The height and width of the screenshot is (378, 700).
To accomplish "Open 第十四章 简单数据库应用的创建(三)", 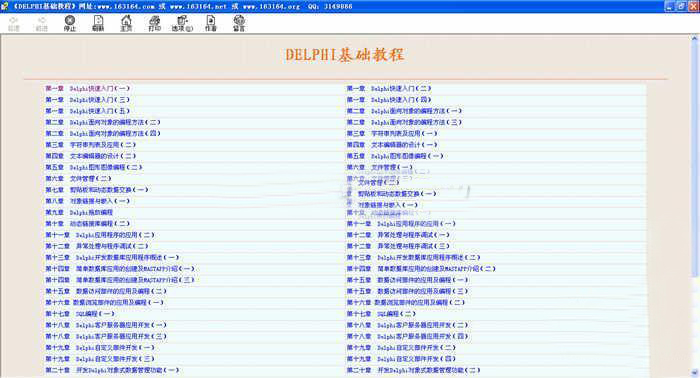I will pos(120,280).
